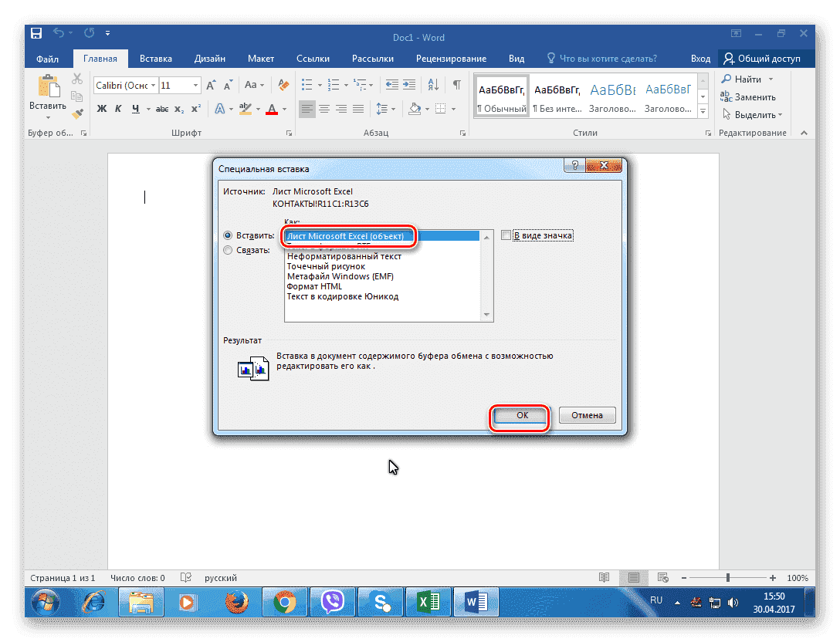Toggle bold formatting in the ribbon

101,109
